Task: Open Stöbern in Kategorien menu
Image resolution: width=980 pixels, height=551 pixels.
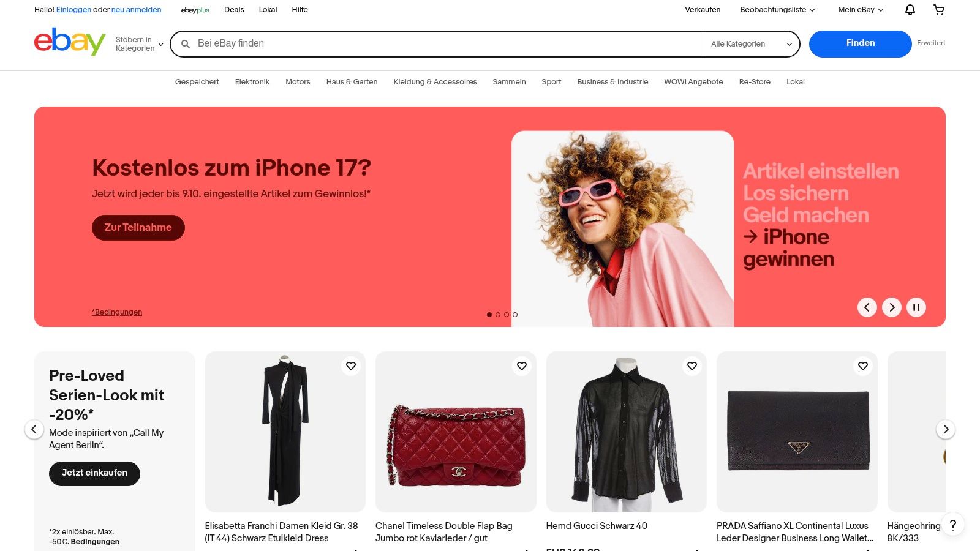Action: click(x=140, y=44)
